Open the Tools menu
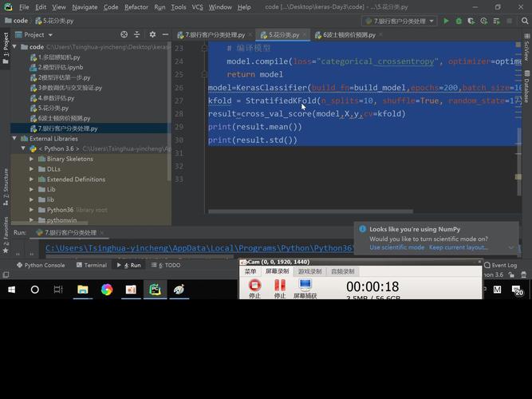Viewport: 532px width, 399px height. [179, 7]
